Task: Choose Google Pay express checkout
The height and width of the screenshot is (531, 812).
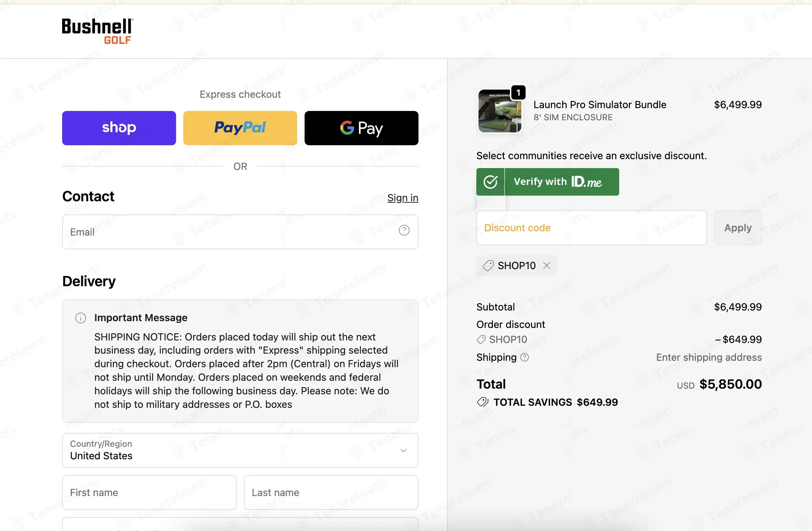Action: coord(361,128)
